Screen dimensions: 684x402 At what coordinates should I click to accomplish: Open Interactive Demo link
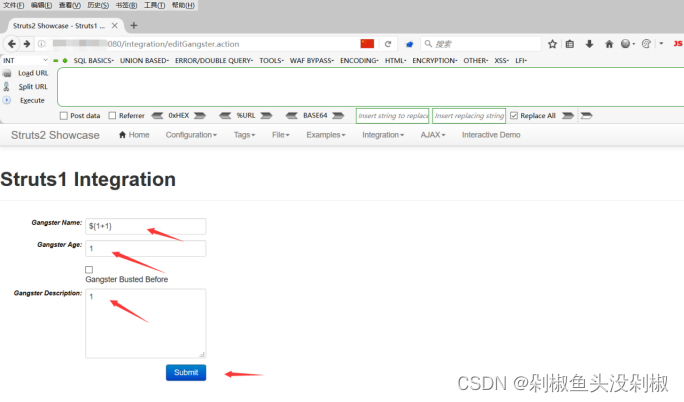[x=491, y=135]
